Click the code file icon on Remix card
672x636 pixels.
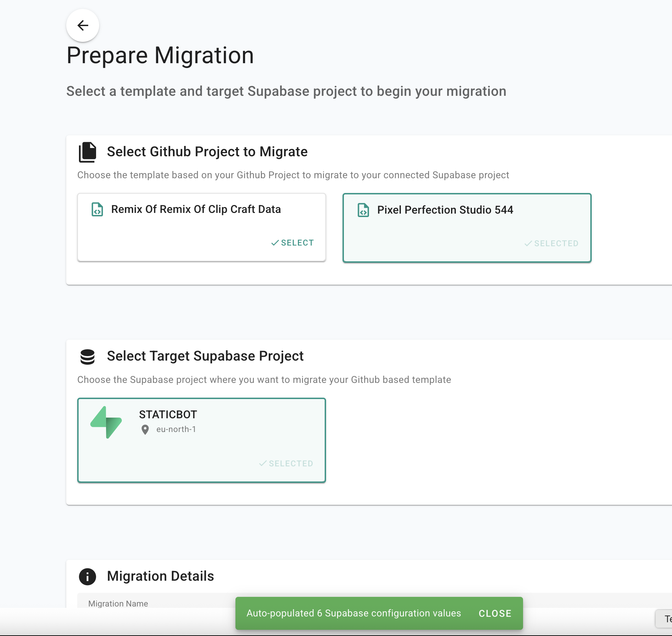tap(97, 209)
